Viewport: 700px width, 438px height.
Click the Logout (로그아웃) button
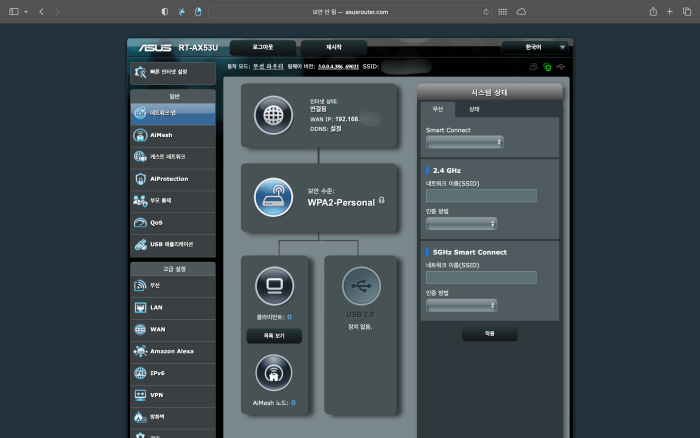pos(262,47)
